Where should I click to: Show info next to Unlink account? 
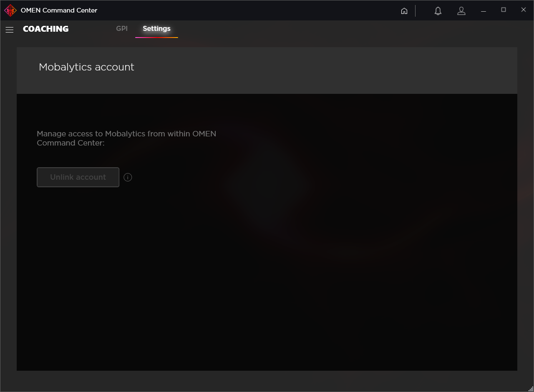click(128, 177)
